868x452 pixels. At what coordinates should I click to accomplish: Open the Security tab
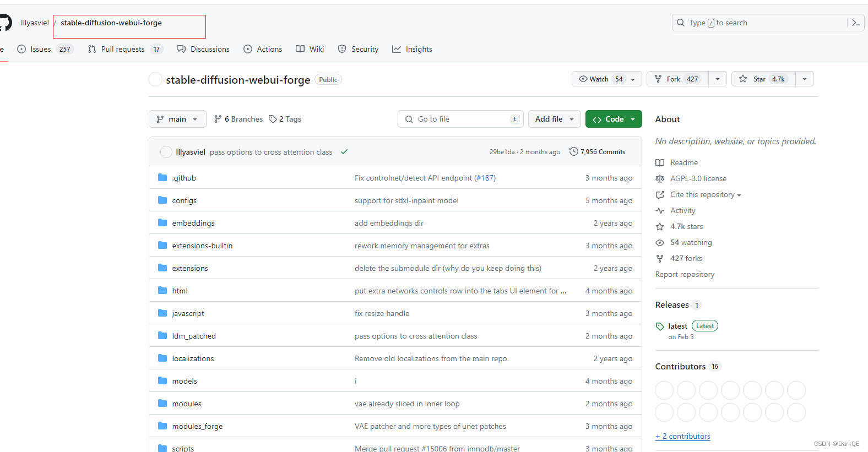click(358, 49)
